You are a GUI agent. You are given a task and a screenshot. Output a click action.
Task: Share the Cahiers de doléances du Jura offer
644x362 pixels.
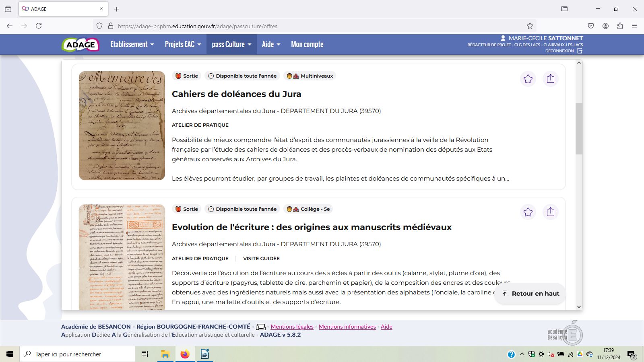[x=551, y=79]
